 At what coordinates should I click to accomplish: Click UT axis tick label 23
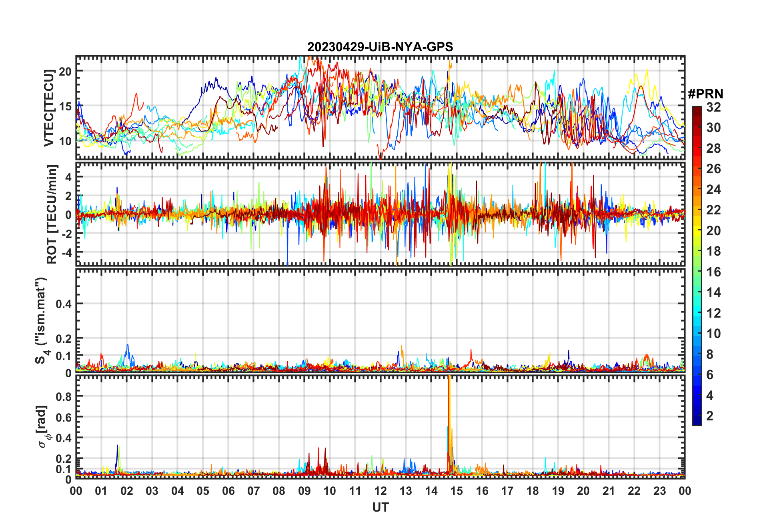coord(660,491)
